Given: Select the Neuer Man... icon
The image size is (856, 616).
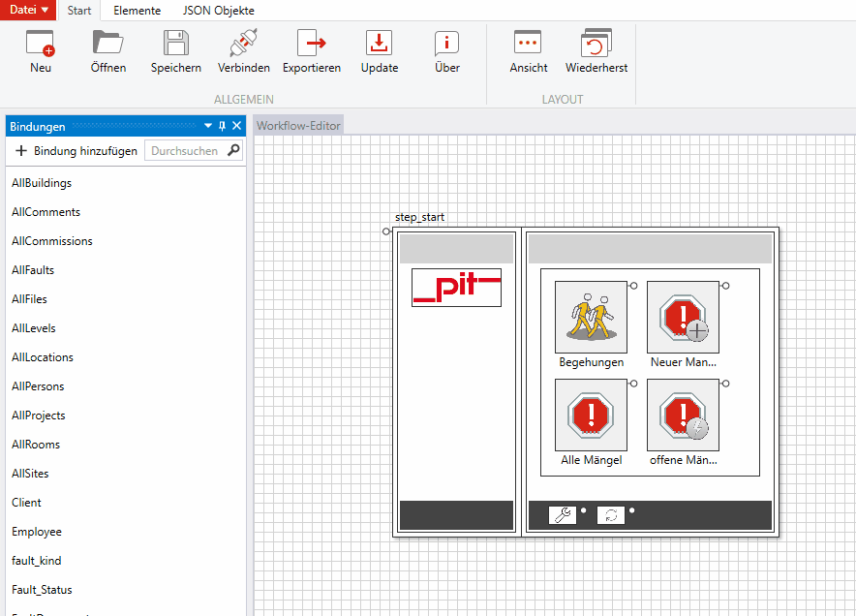Looking at the screenshot, I should pyautogui.click(x=683, y=317).
